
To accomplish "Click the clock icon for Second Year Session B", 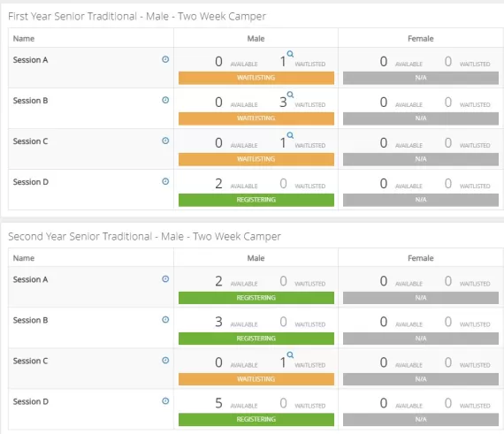I will pos(165,320).
